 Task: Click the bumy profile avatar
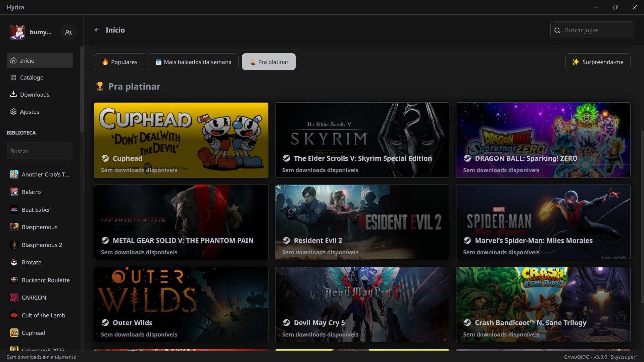pyautogui.click(x=17, y=32)
